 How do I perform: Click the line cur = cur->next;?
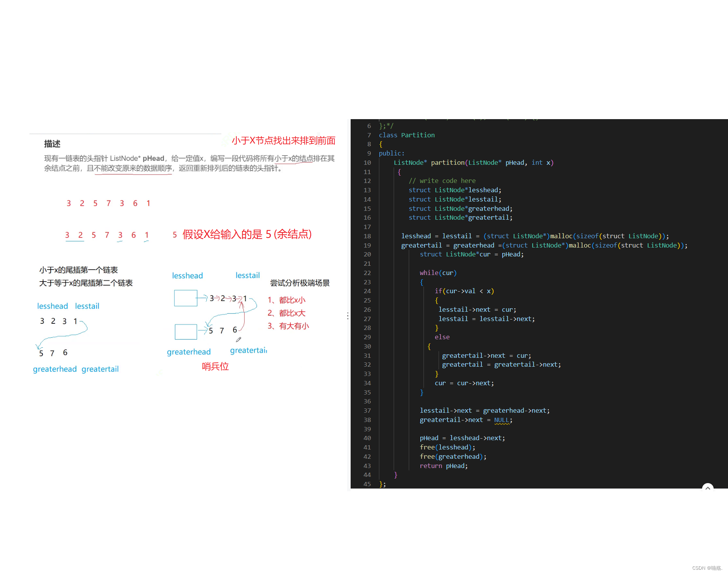[464, 383]
